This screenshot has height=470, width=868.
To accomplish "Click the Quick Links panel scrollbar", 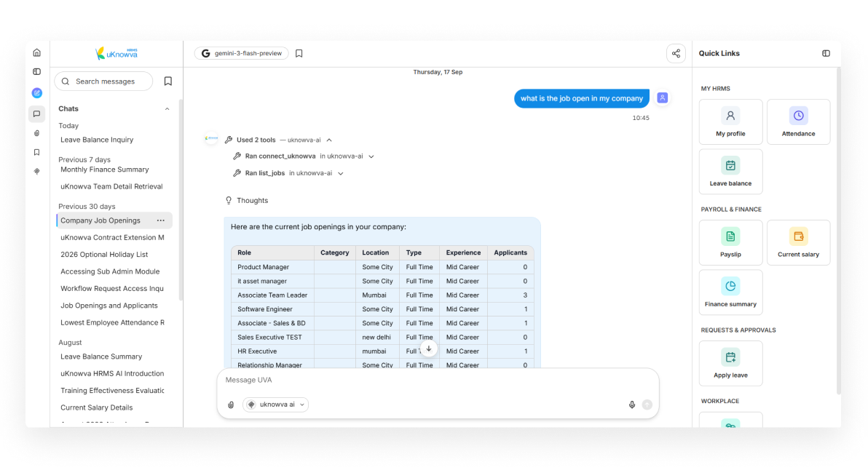I will click(x=838, y=232).
